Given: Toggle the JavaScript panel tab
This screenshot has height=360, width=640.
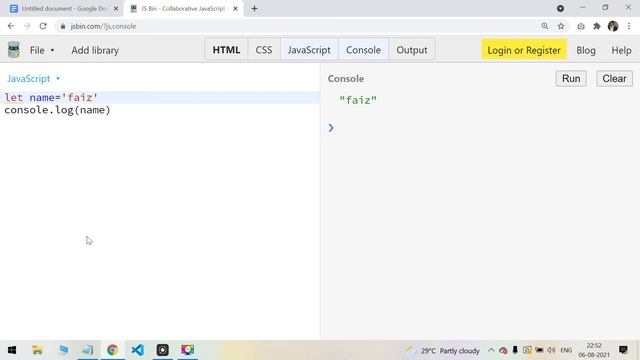Looking at the screenshot, I should [x=309, y=50].
